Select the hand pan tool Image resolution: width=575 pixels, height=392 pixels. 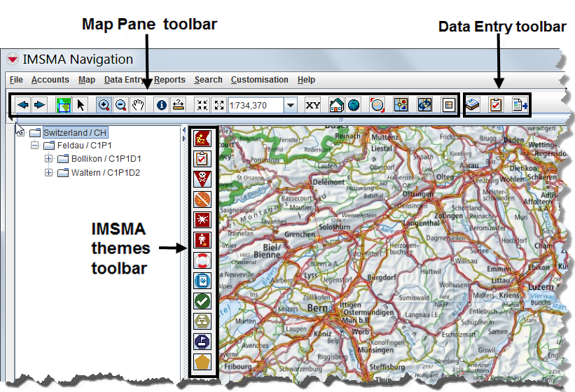[138, 105]
